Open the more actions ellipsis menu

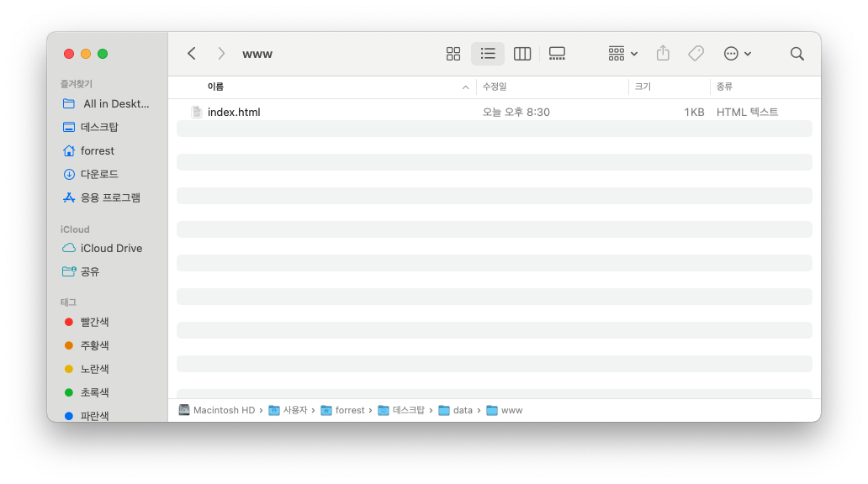[x=738, y=54]
